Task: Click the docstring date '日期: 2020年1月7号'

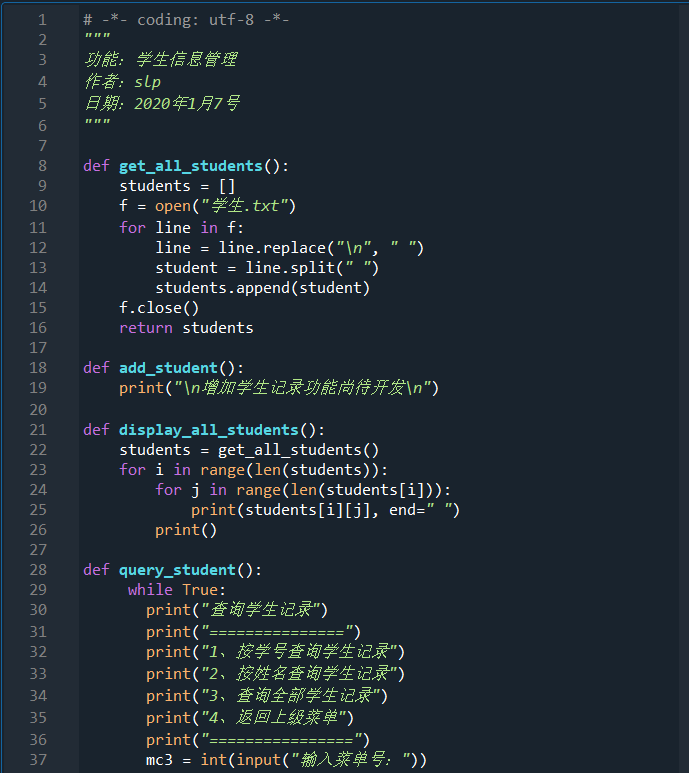Action: (162, 103)
